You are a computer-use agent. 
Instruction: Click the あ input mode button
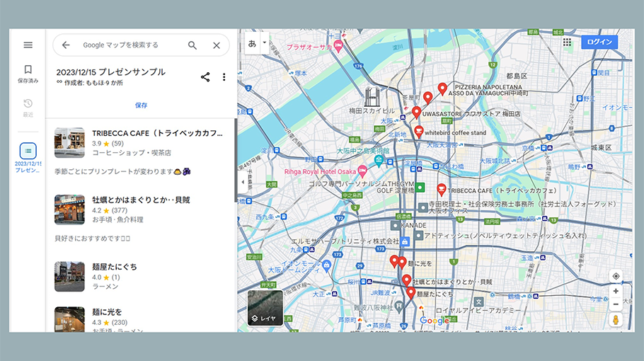(x=252, y=43)
